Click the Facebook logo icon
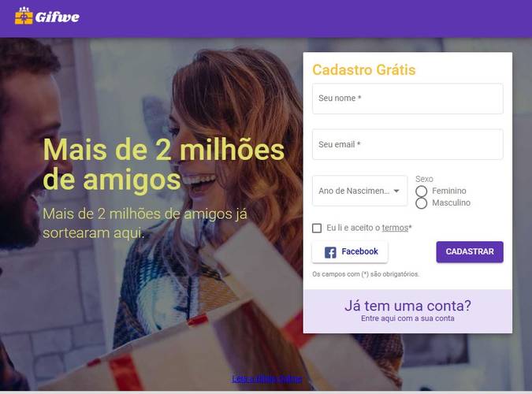 [330, 252]
